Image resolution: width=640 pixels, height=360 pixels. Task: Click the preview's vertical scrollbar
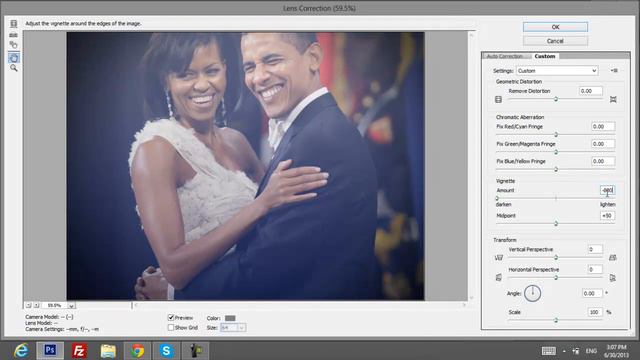[x=471, y=166]
